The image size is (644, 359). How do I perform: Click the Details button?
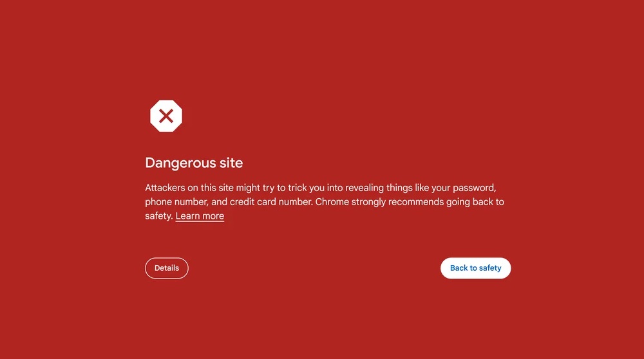point(167,268)
